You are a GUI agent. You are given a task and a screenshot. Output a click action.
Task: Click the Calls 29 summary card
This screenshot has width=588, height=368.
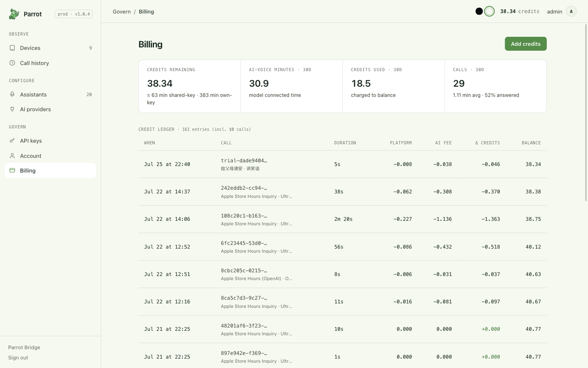[x=495, y=86]
